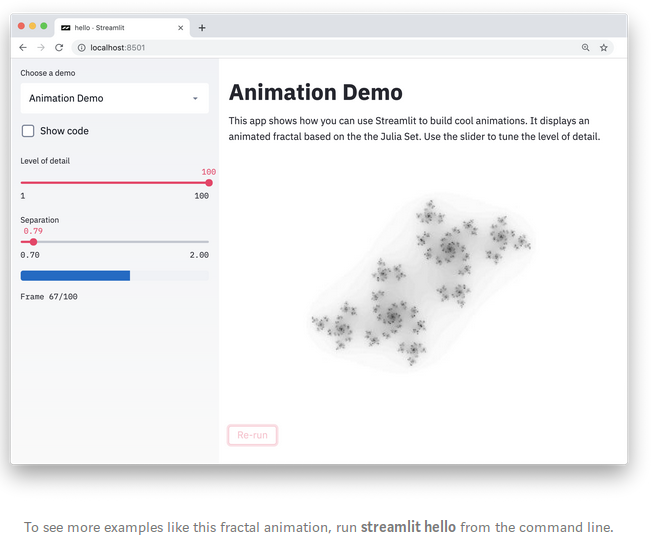Select the hello - Streamlit tab

click(x=122, y=28)
